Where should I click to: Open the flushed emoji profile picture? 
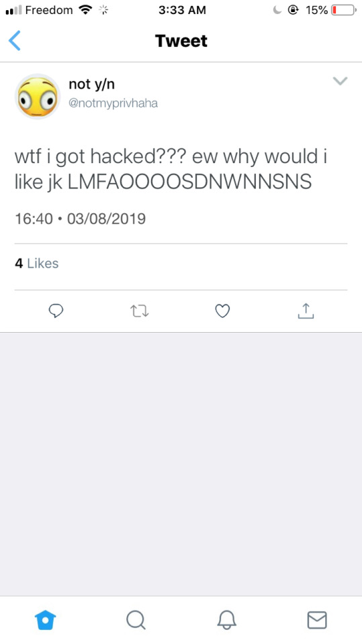point(38,97)
